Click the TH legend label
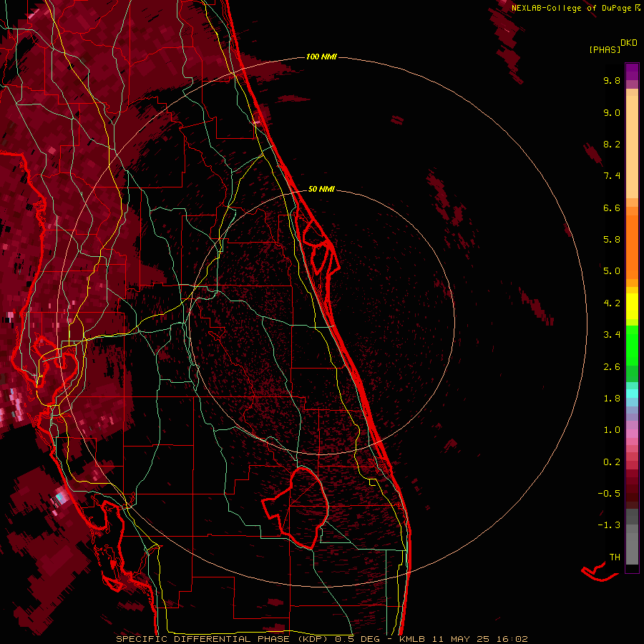Screen dimensions: 644x644 (615, 557)
